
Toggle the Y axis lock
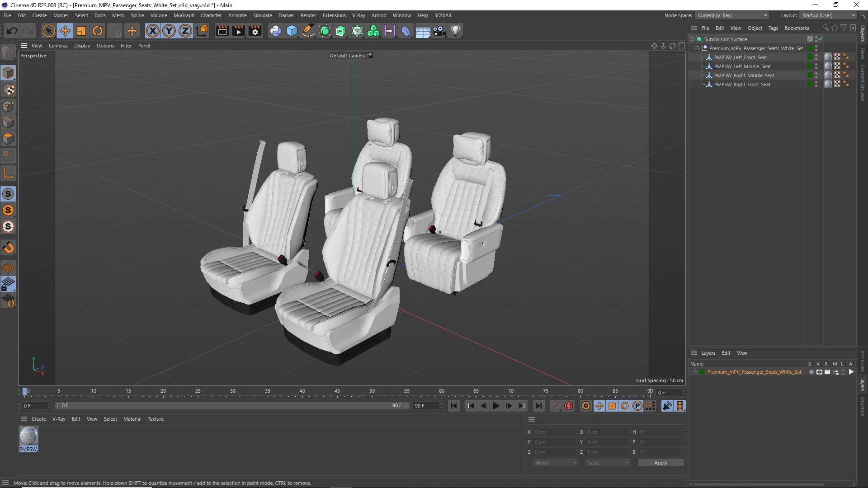coord(169,31)
